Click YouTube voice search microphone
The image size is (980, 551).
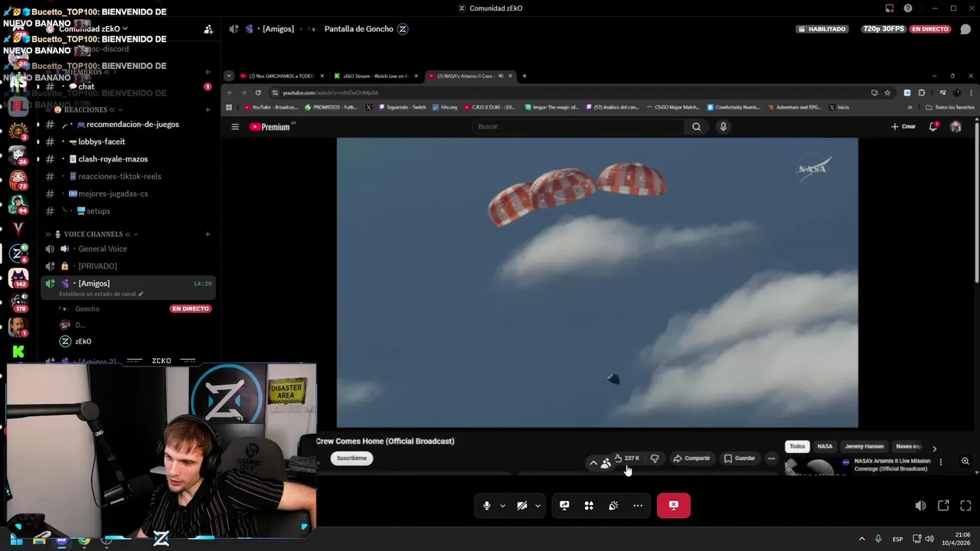tap(723, 126)
